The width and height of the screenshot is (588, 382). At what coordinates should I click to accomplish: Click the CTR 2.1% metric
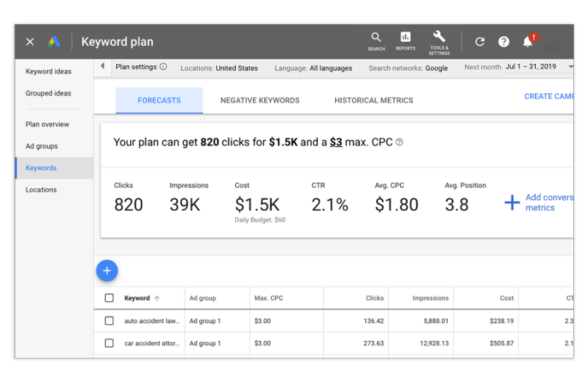coord(329,198)
